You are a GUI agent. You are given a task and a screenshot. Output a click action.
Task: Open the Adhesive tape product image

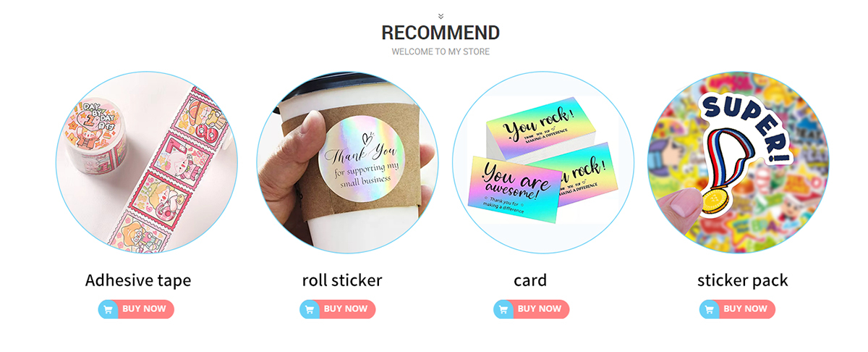pyautogui.click(x=147, y=162)
